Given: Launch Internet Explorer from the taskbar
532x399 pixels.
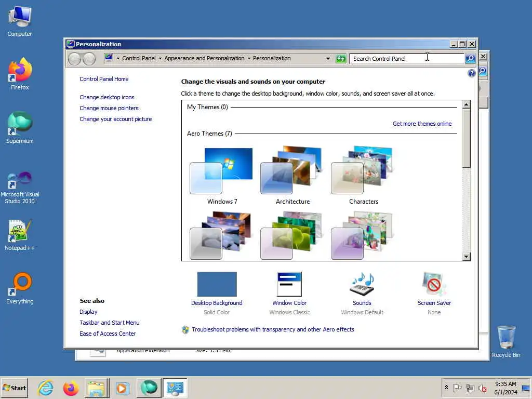Looking at the screenshot, I should (46, 388).
